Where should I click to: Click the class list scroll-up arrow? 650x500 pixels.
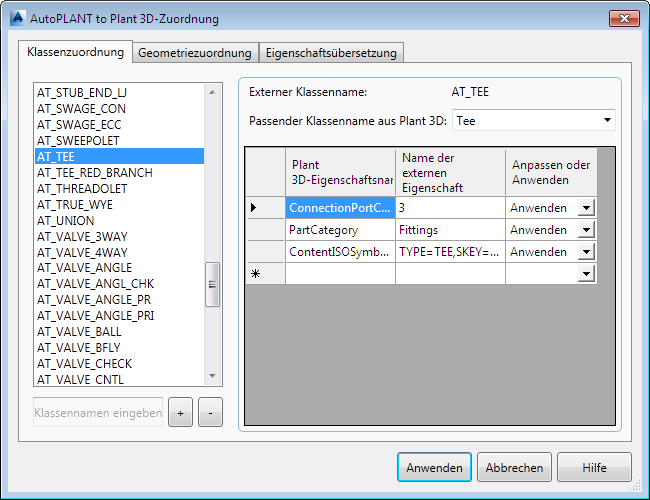coord(212,92)
